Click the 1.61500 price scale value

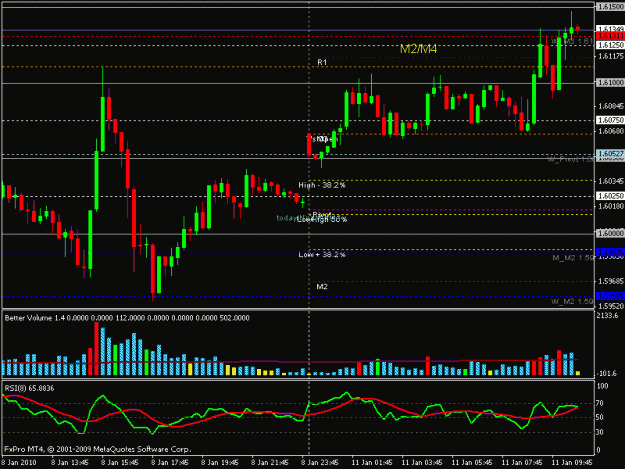610,7
